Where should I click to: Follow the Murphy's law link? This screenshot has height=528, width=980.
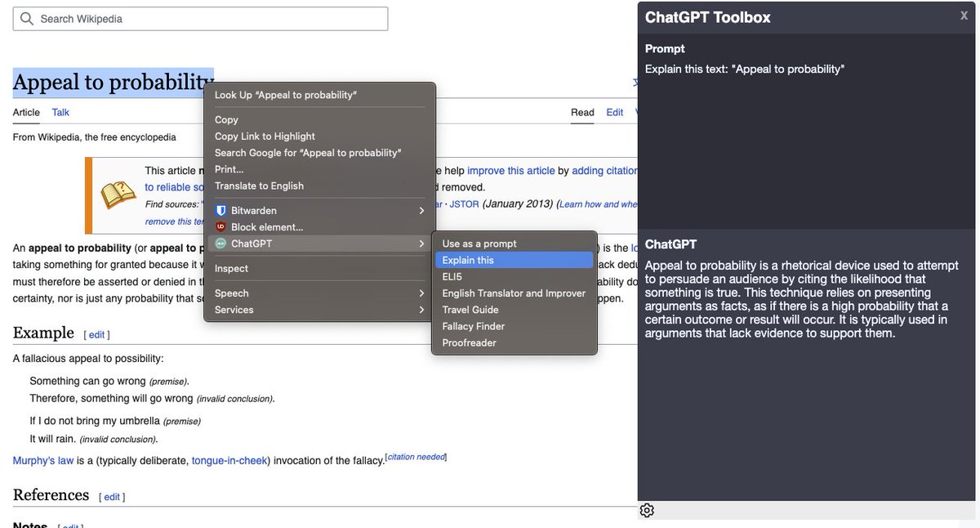click(x=43, y=461)
